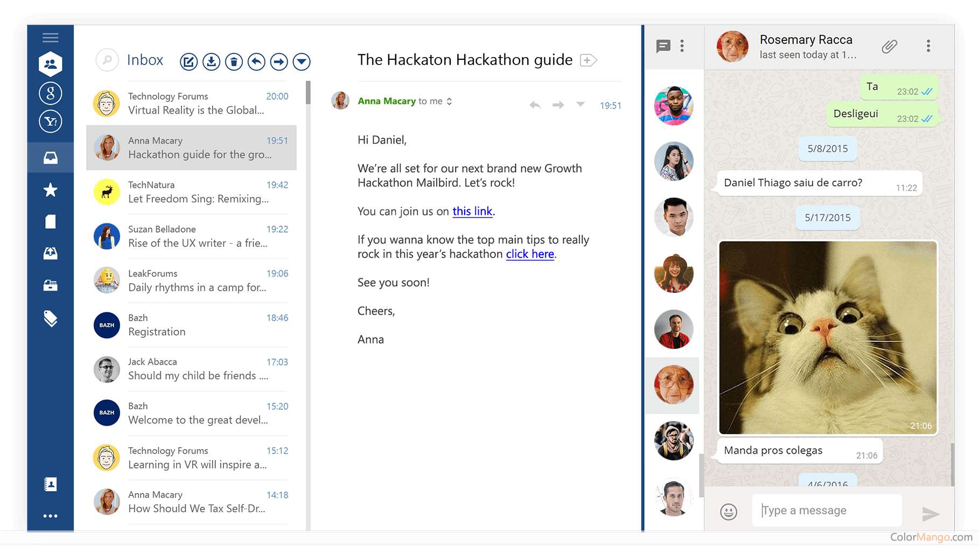Toggle the hamburger menu in sidebar
This screenshot has height=560, width=979.
(x=51, y=38)
